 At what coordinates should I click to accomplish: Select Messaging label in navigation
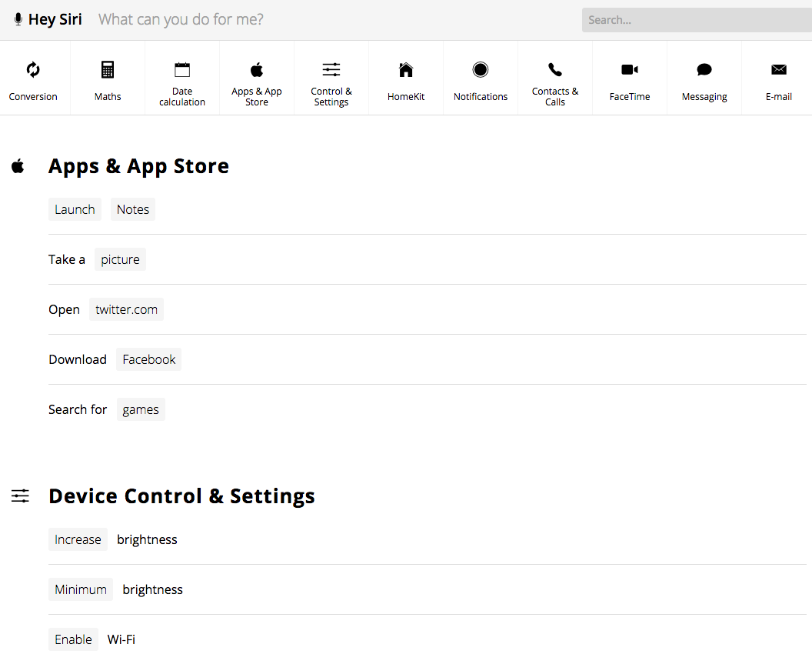(704, 97)
